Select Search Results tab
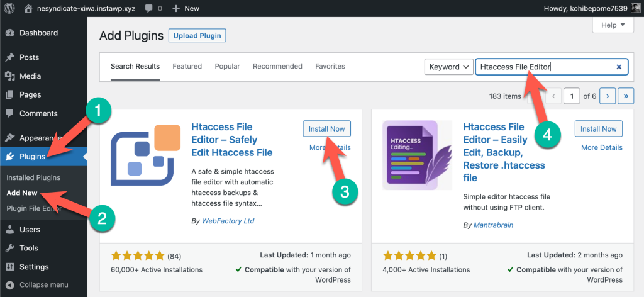This screenshot has width=644, height=297. coord(135,66)
